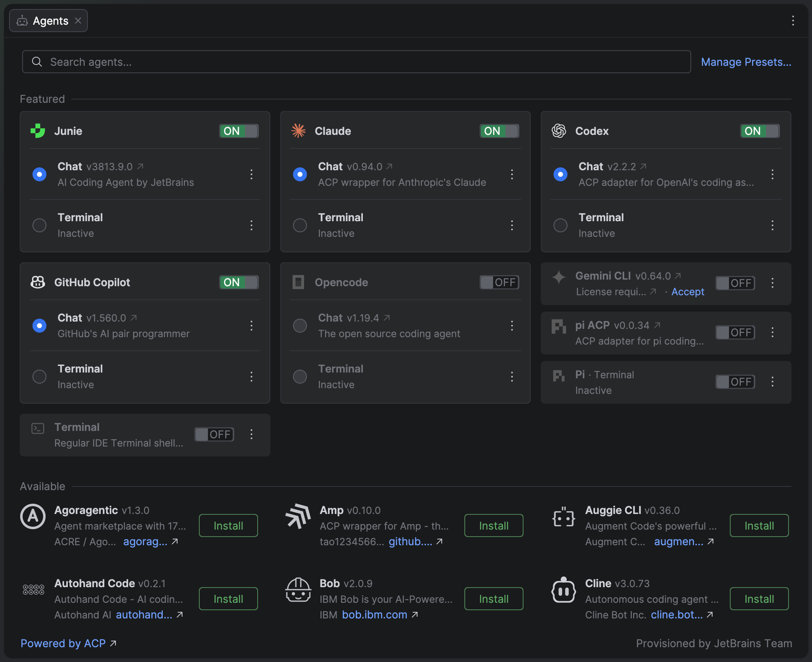812x662 pixels.
Task: Click the pi ACP logo icon
Action: (x=559, y=326)
